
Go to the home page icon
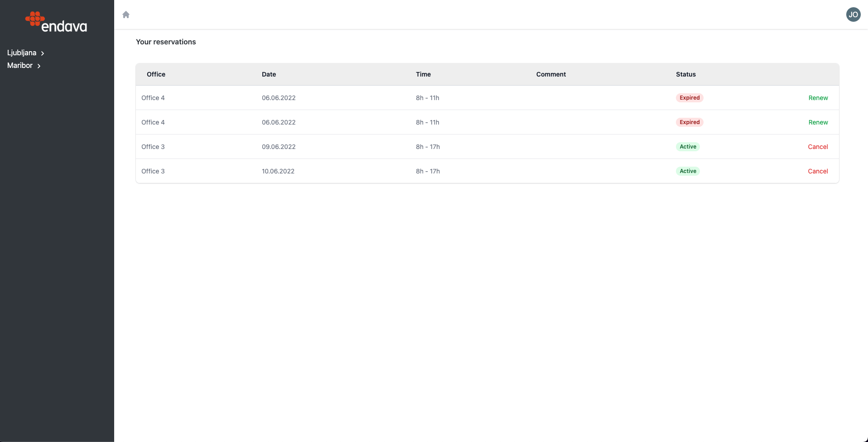[x=126, y=14]
